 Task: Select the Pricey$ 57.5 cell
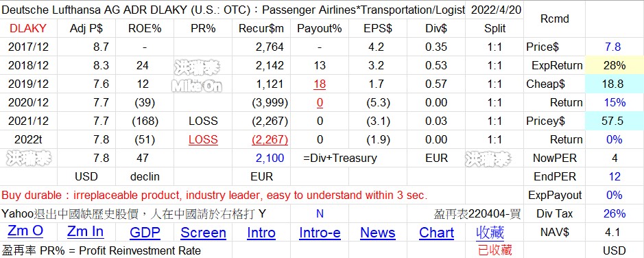pyautogui.click(x=615, y=121)
